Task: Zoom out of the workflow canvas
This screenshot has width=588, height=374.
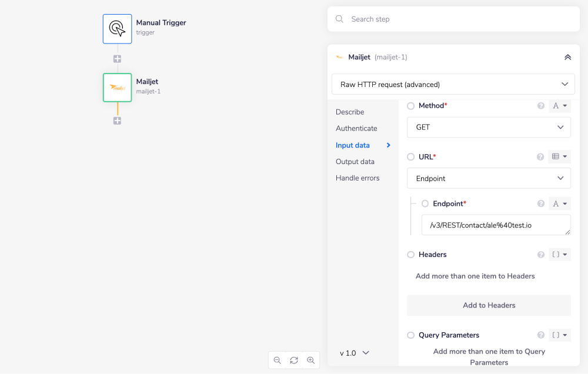Action: pos(277,360)
